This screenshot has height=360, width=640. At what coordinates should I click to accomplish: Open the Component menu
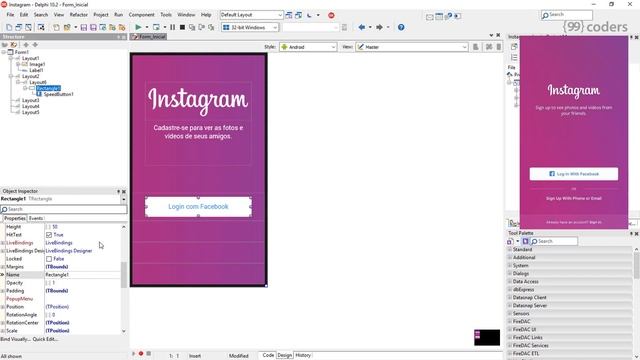[x=142, y=15]
